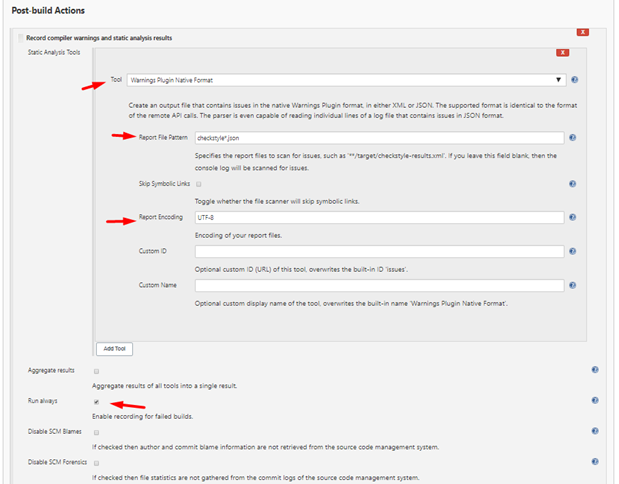The width and height of the screenshot is (619, 484).
Task: Edit the Report File Pattern field
Action: point(379,138)
